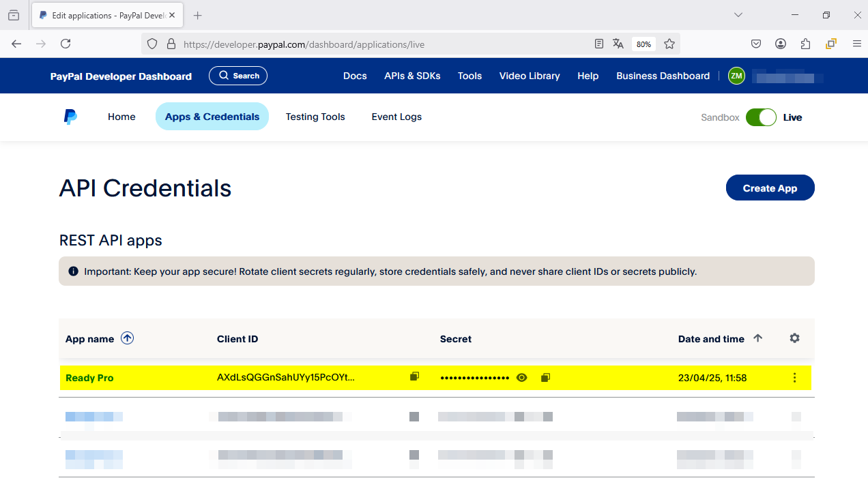Viewport: 868px width, 491px height.
Task: Click the Ready Pro client ID text
Action: pyautogui.click(x=286, y=377)
